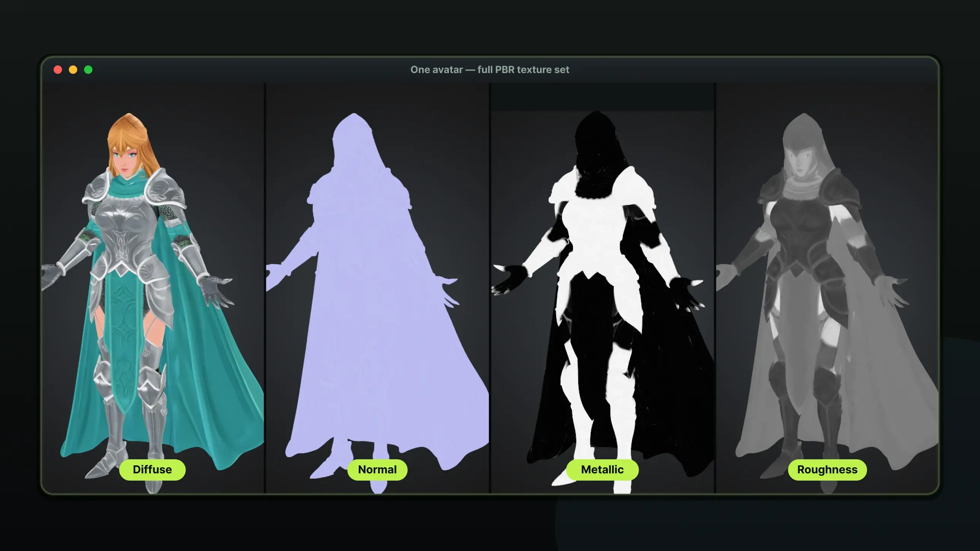Click the Metallic label pill
This screenshot has width=980, height=551.
point(602,470)
